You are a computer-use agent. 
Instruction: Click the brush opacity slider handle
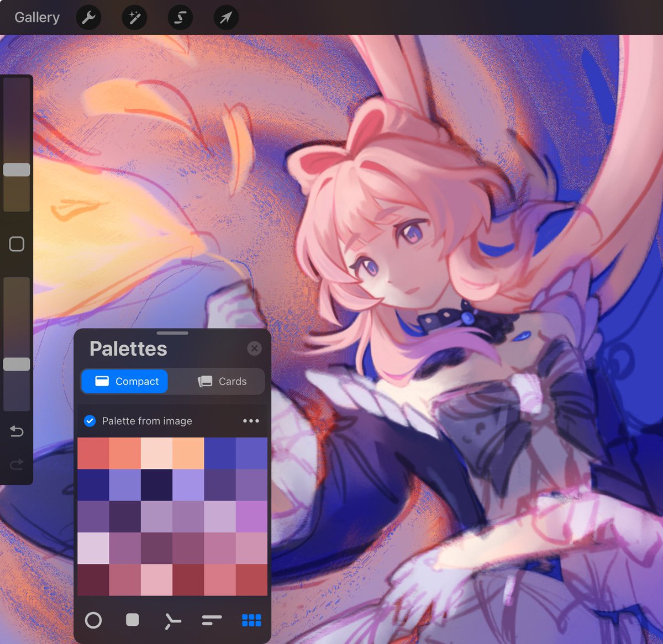tap(17, 364)
